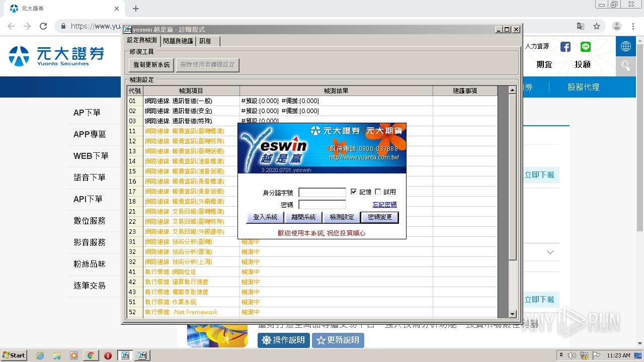The image size is (644, 362).
Task: Click the Facebook icon on Yuanta page
Action: (x=566, y=47)
